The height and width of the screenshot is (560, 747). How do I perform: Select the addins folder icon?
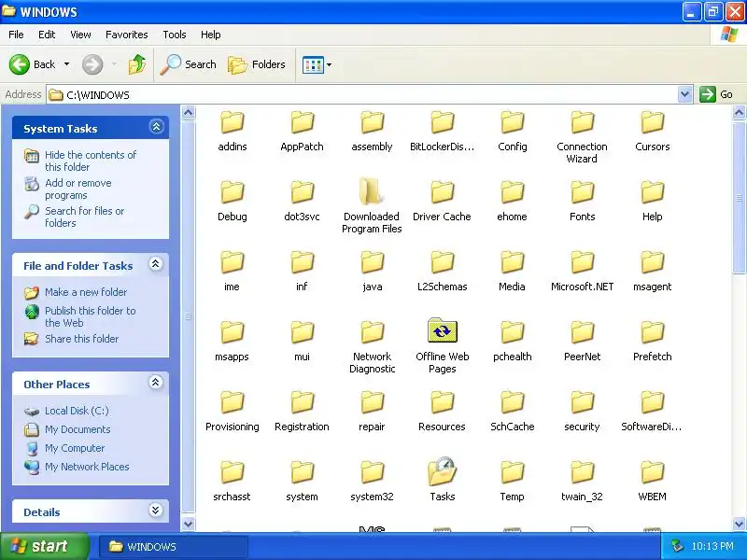(x=232, y=122)
